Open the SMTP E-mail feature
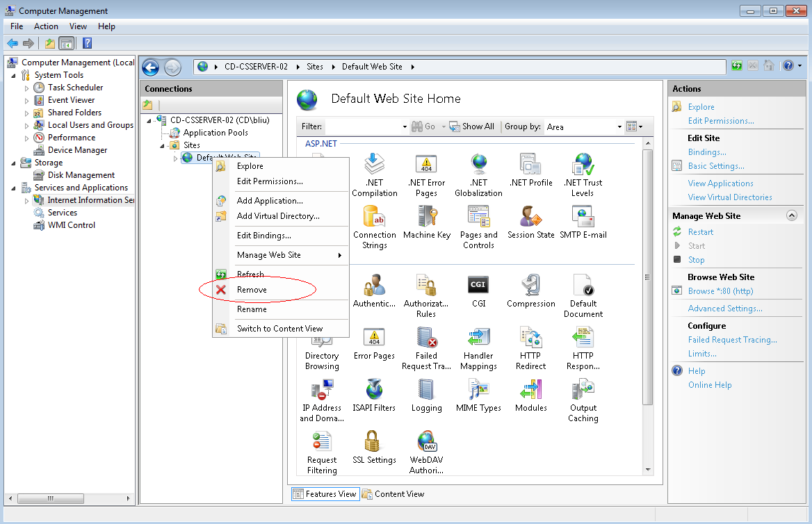 [x=583, y=222]
